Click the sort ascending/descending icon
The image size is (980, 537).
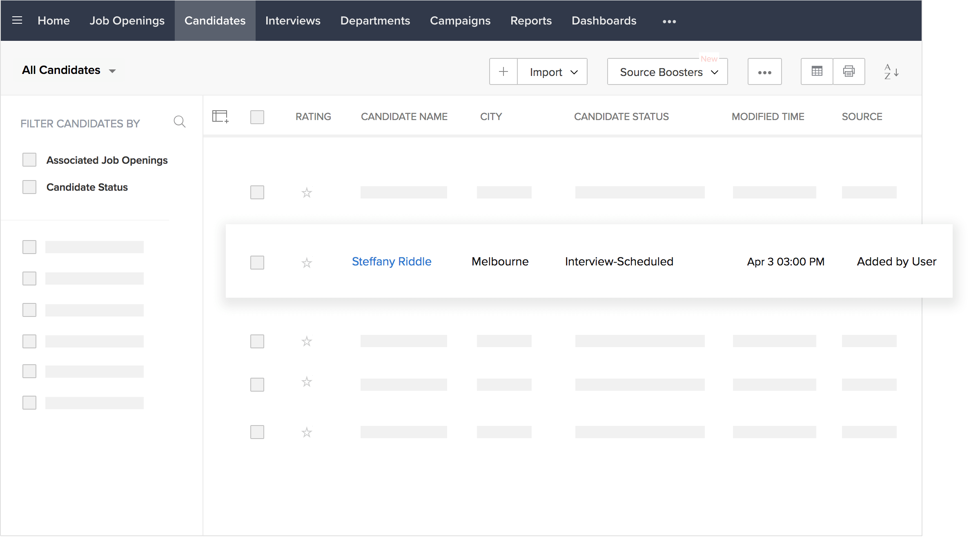click(x=891, y=71)
